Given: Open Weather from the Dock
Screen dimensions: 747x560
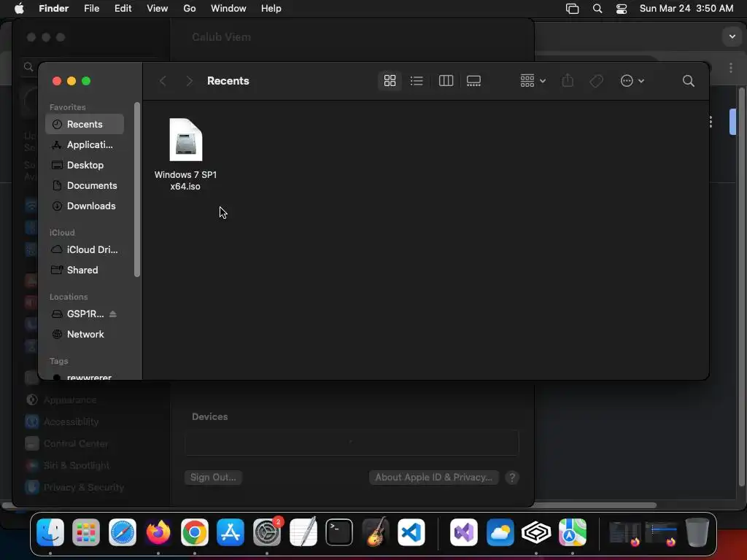Looking at the screenshot, I should click(500, 532).
